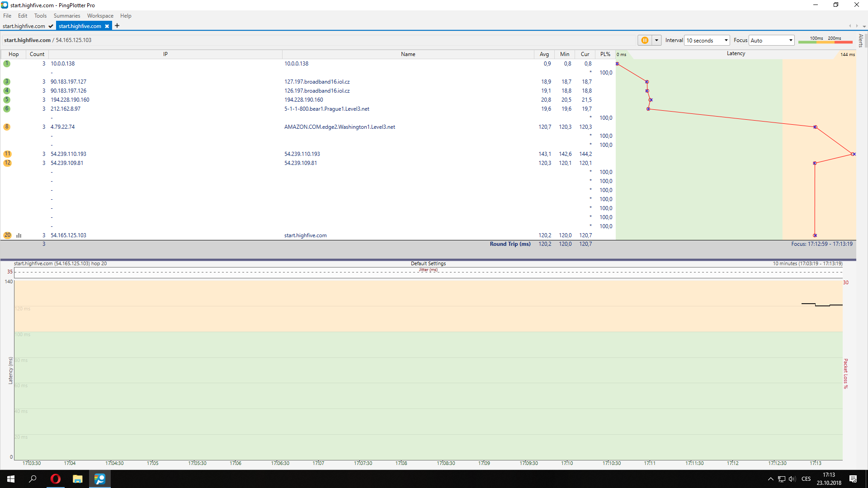Close the active start.highfive.com tab
This screenshot has width=868, height=488.
pyautogui.click(x=107, y=26)
